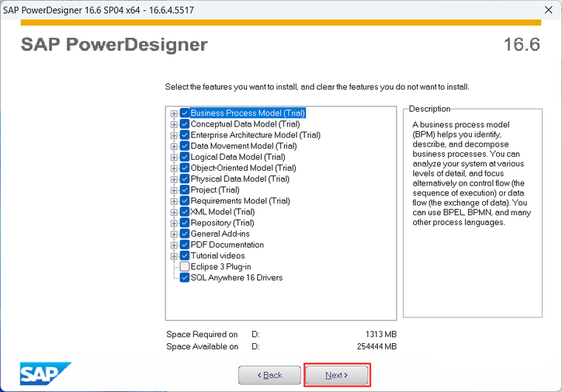
Task: Select the General Add-ins label
Action: pyautogui.click(x=220, y=234)
